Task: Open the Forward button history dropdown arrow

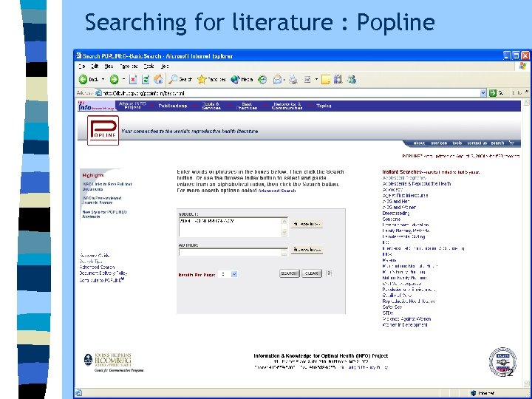Action: tap(123, 79)
